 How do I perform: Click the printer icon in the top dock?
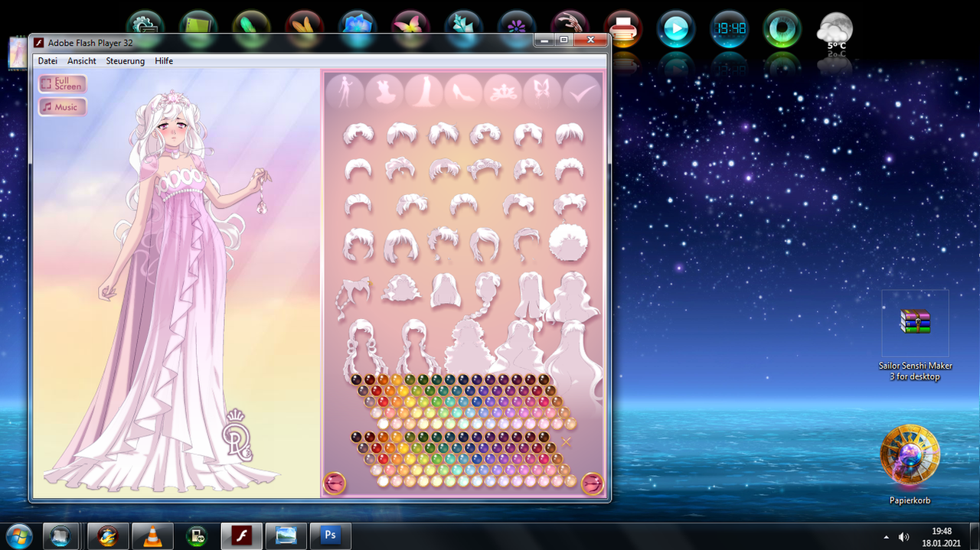pyautogui.click(x=622, y=29)
